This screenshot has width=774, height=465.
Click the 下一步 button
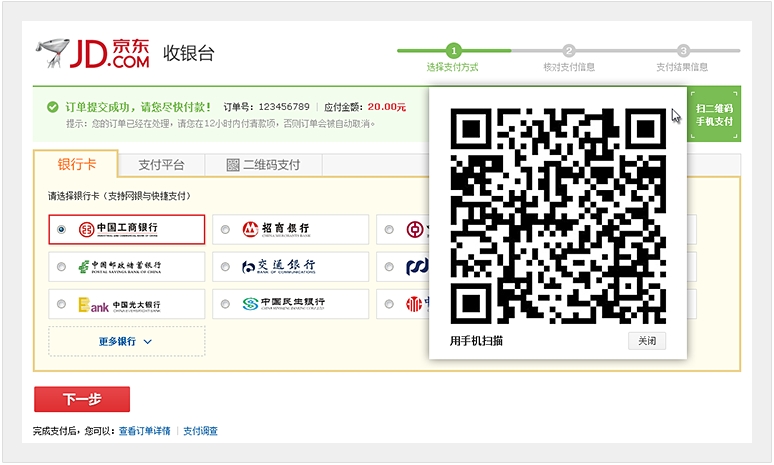(x=82, y=399)
